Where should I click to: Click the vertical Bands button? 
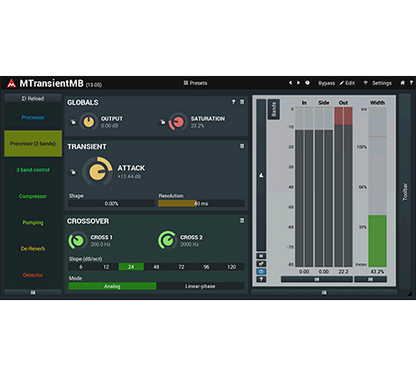pyautogui.click(x=274, y=109)
